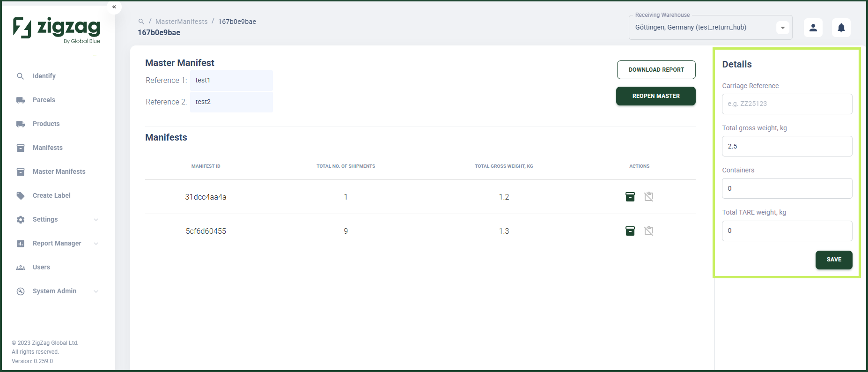Open the Receiving Warehouse dropdown
Viewport: 868px width, 372px height.
(x=782, y=28)
